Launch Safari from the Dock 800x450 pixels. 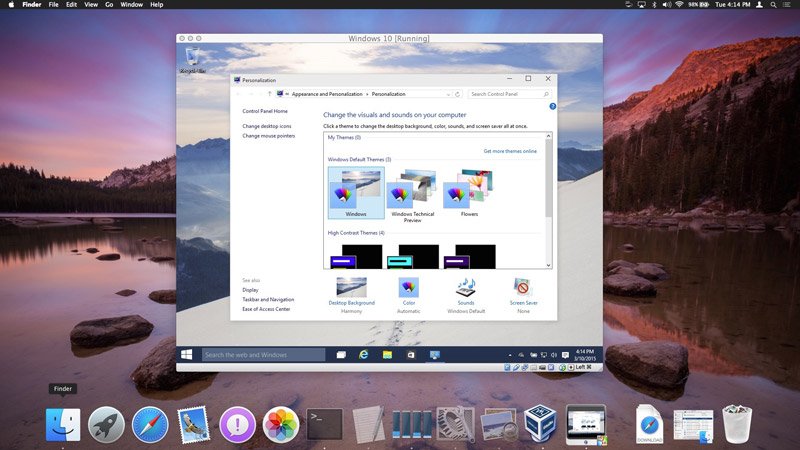[x=150, y=424]
